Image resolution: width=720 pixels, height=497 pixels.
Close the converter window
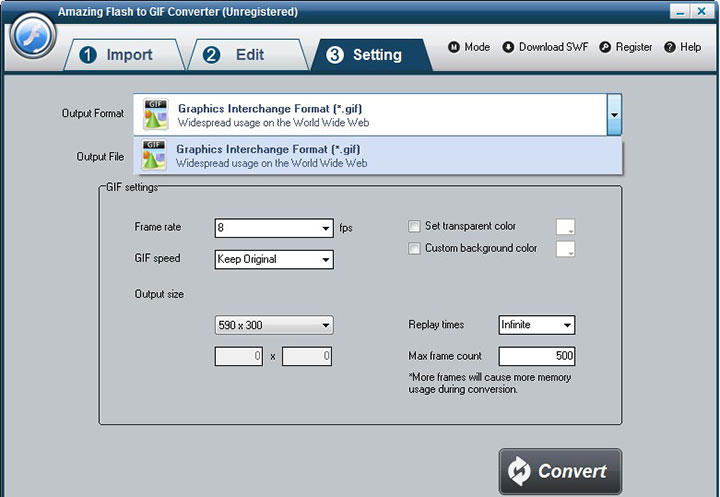(702, 11)
